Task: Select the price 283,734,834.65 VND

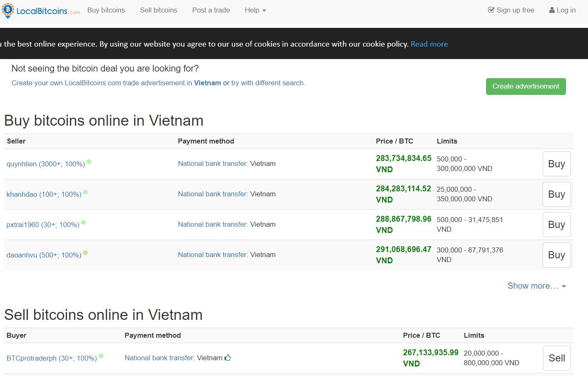Action: (404, 164)
